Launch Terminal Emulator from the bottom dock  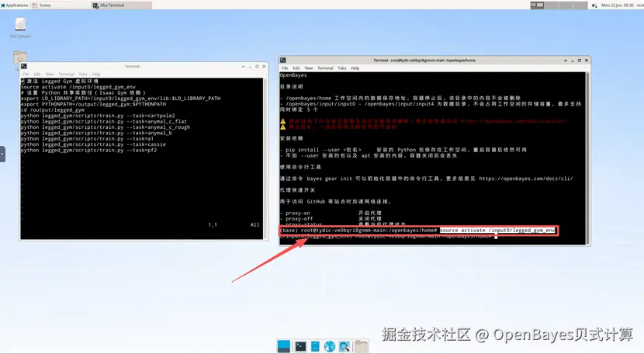300,346
